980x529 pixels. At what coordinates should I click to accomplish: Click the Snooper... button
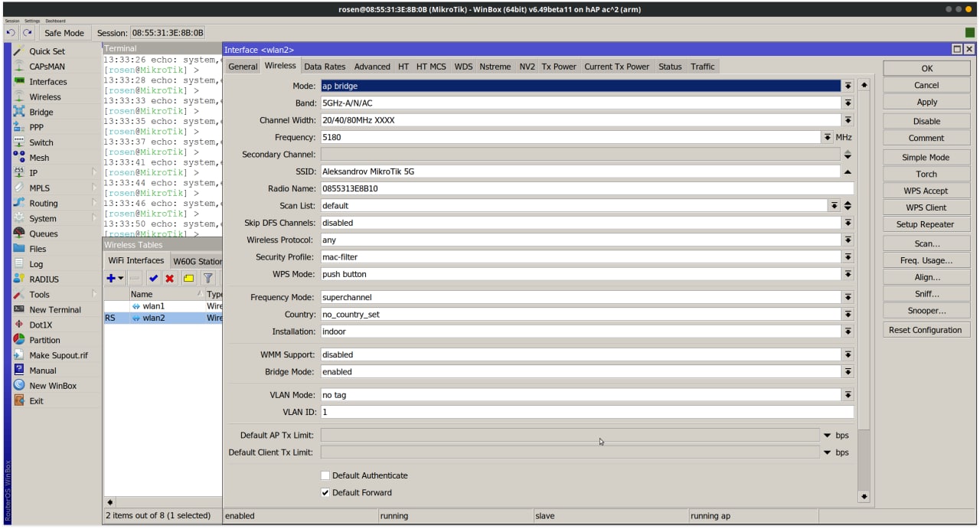pyautogui.click(x=926, y=311)
